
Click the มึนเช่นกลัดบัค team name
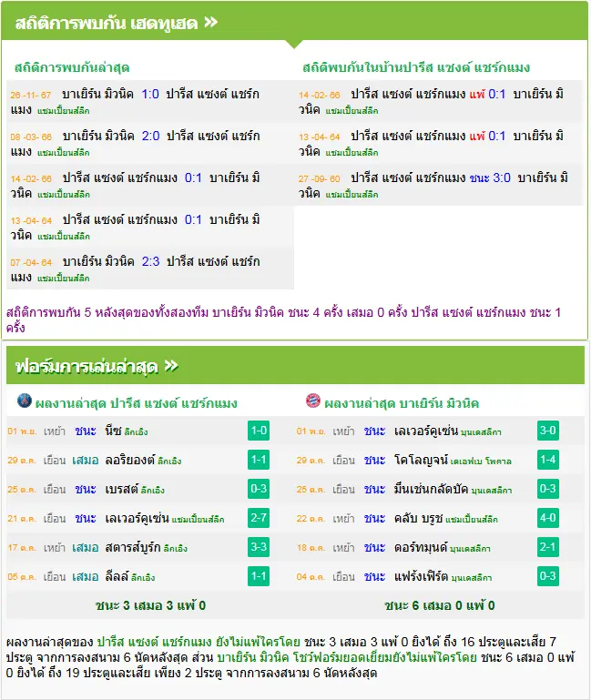point(431,489)
